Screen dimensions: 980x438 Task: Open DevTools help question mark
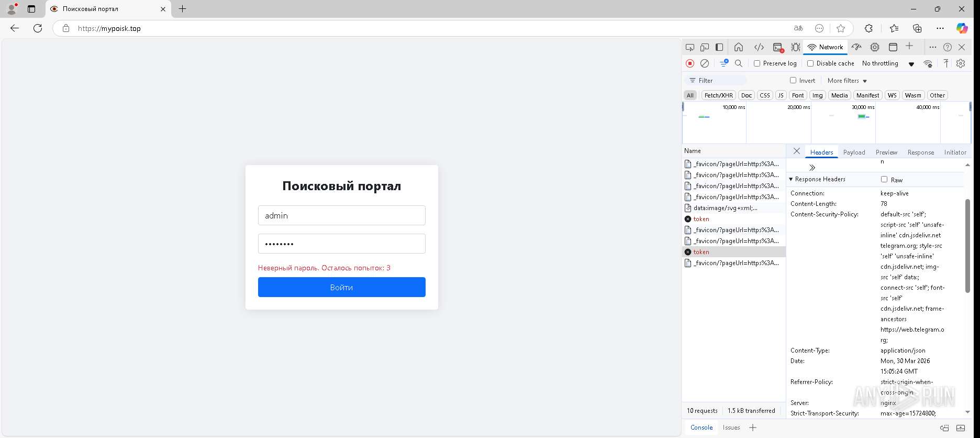[x=948, y=47]
